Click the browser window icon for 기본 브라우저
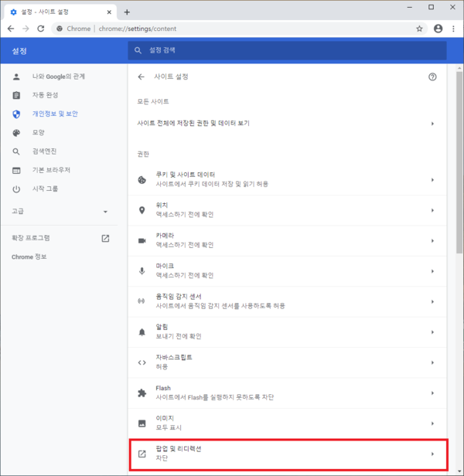Image resolution: width=464 pixels, height=476 pixels. [16, 170]
